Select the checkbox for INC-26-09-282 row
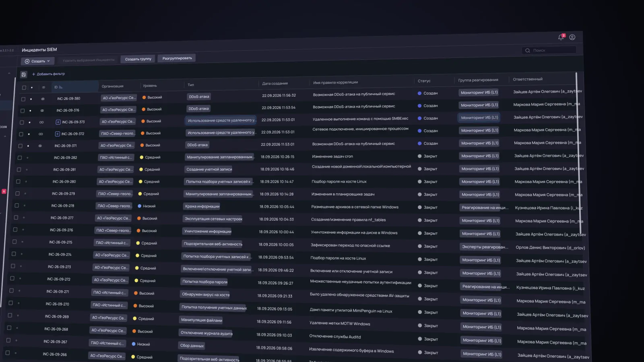Viewport: 644px width, 362px height. (20, 158)
